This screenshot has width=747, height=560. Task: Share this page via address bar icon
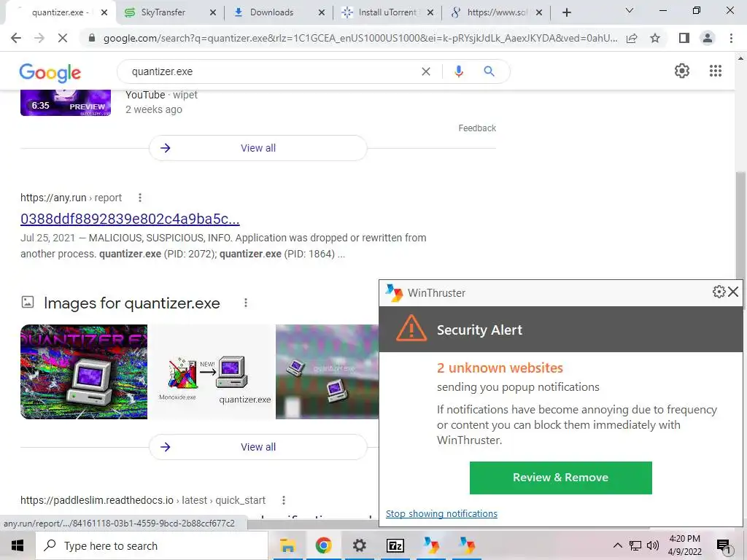(632, 38)
